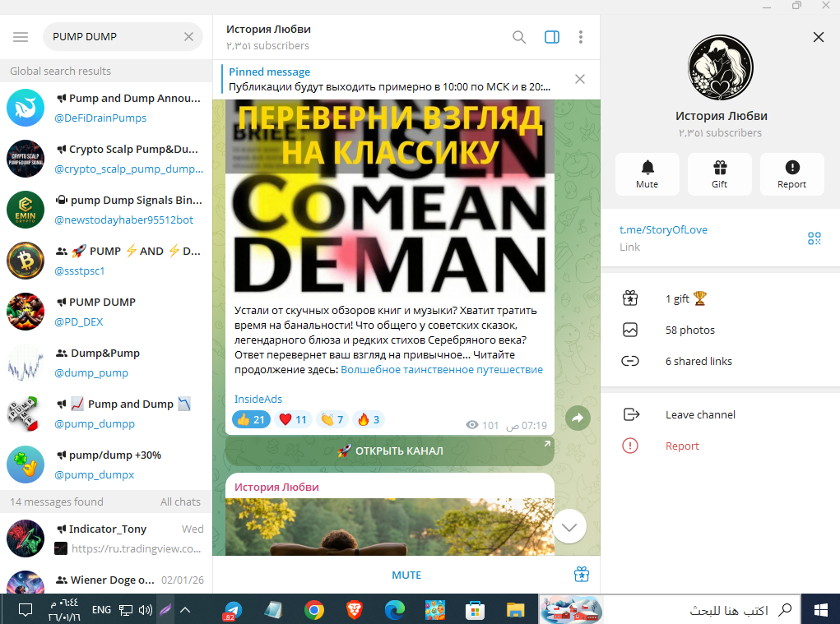Image resolution: width=840 pixels, height=624 pixels.
Task: Copy the t.me/StoryOfLove link
Action: tap(663, 229)
